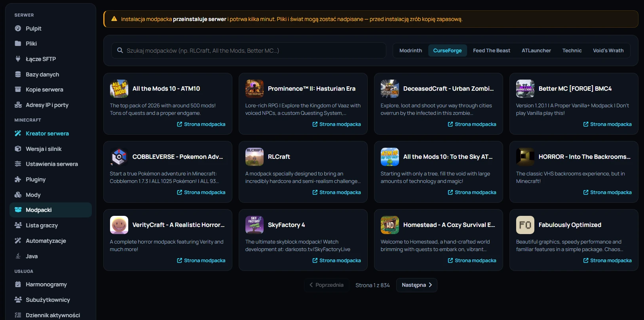The width and height of the screenshot is (644, 320).
Task: Click the Fabulously Optimized FO thumbnail
Action: pyautogui.click(x=525, y=225)
